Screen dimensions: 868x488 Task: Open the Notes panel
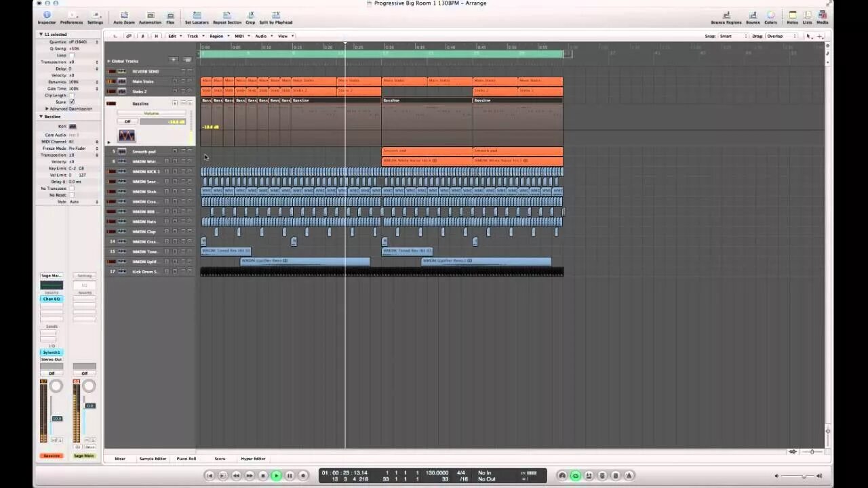coord(792,18)
